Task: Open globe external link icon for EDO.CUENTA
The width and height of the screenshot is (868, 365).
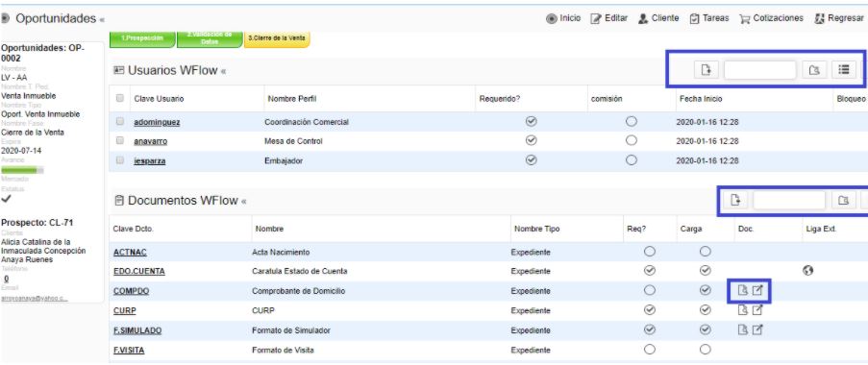Action: coord(807,271)
